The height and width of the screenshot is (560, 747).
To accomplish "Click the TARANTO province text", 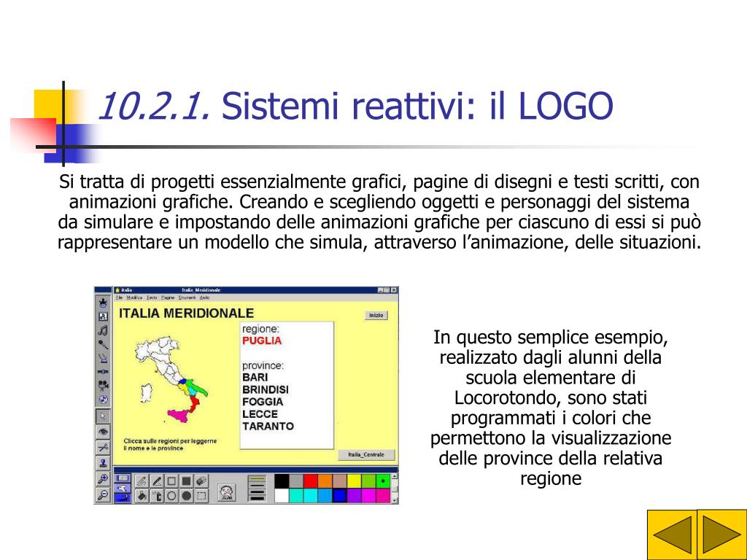I will (x=268, y=426).
